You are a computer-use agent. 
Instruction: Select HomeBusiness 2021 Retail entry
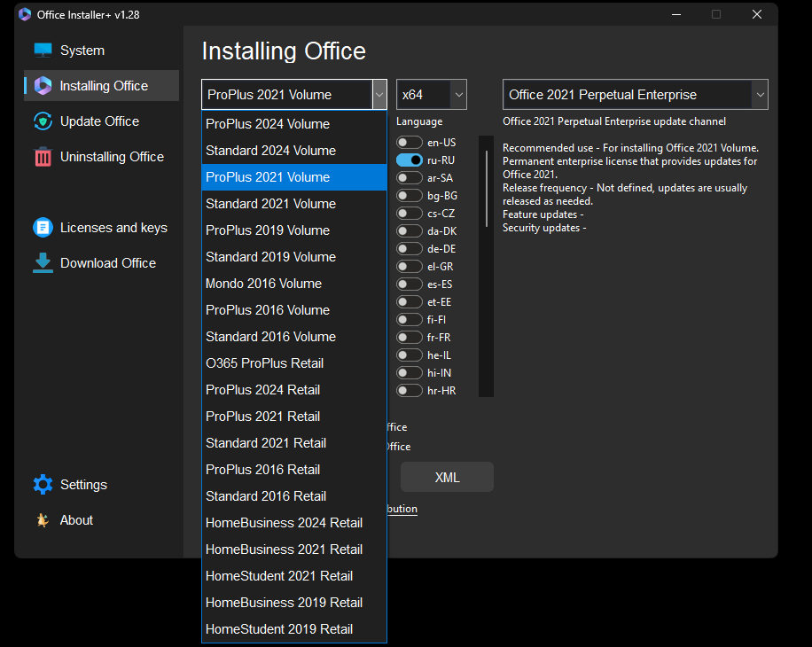294,550
